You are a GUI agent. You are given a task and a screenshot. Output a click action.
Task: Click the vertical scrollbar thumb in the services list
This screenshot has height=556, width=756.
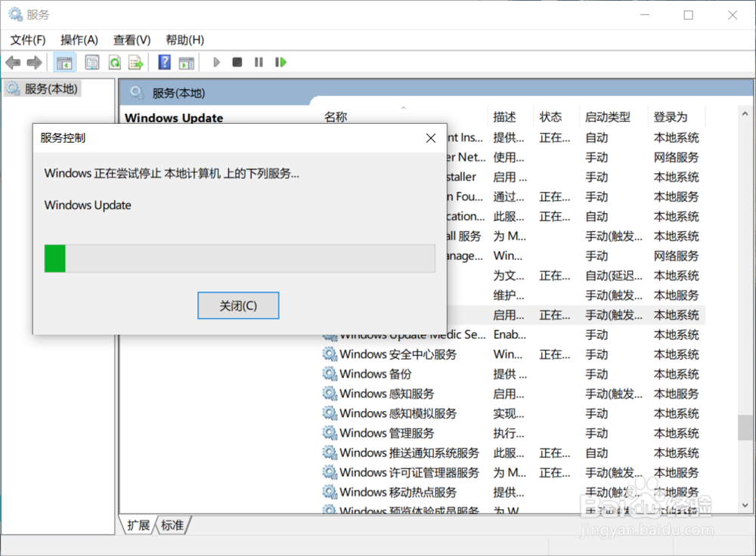coord(745,428)
